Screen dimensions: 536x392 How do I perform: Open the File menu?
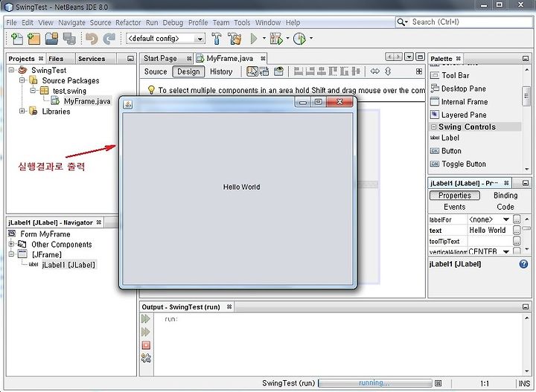tap(11, 22)
